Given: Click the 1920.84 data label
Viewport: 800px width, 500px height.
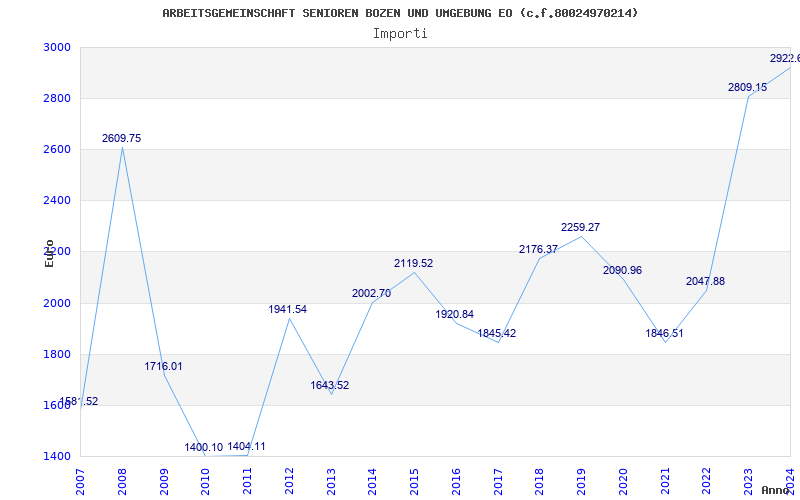Looking at the screenshot, I should pos(455,314).
